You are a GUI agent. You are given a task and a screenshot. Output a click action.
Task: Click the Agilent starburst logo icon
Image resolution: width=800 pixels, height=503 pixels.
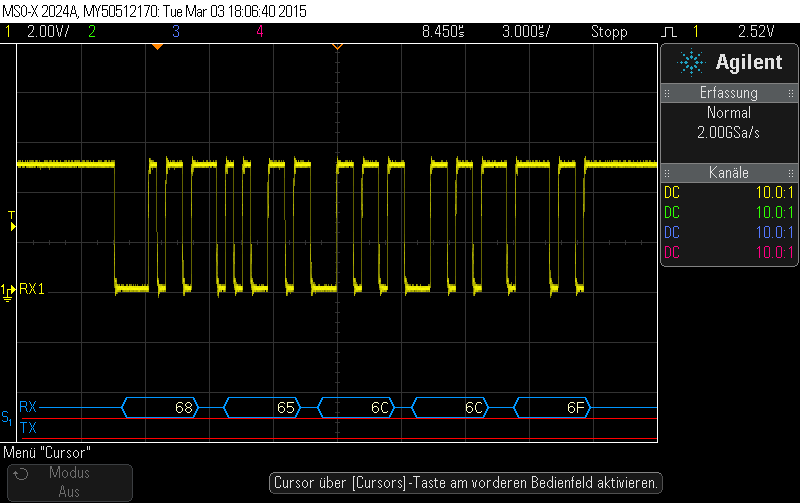[x=691, y=63]
